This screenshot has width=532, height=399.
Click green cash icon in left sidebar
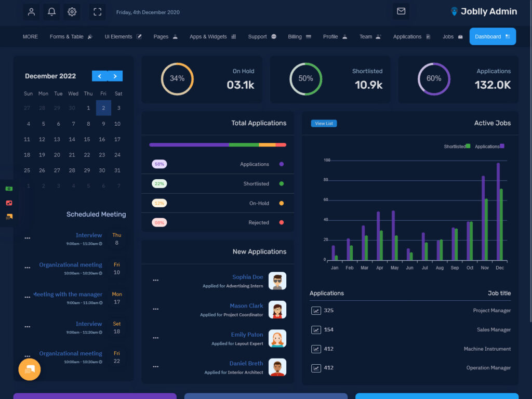(9, 189)
